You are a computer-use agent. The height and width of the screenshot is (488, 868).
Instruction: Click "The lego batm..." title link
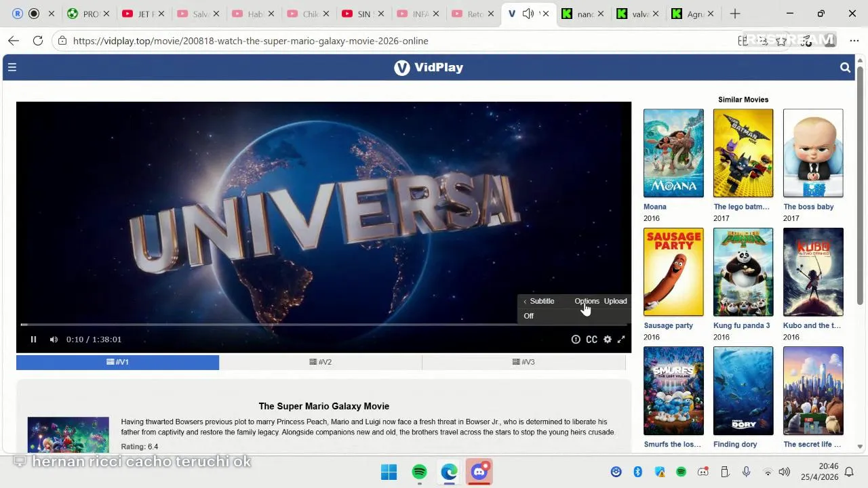pos(741,207)
